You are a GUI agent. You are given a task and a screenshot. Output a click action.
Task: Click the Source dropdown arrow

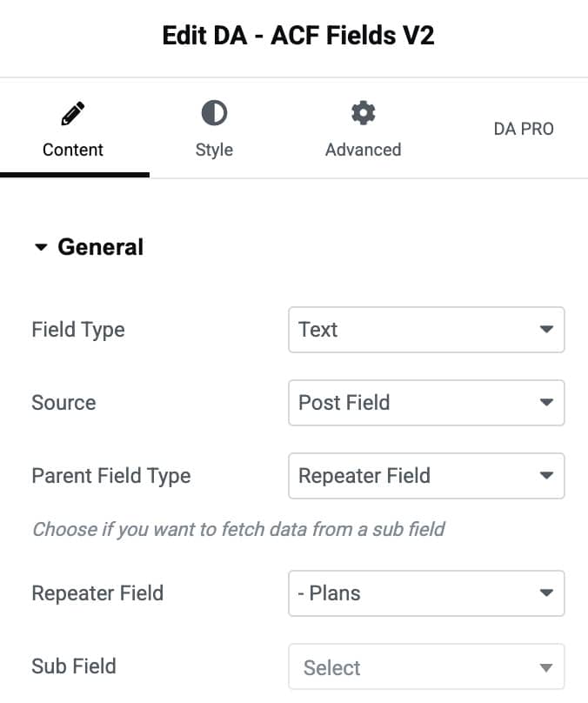tap(546, 402)
